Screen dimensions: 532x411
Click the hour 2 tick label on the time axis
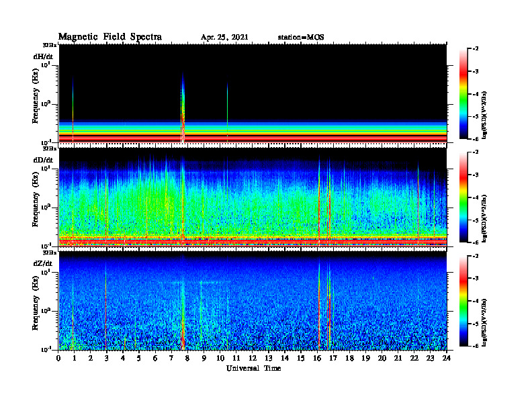click(x=91, y=358)
